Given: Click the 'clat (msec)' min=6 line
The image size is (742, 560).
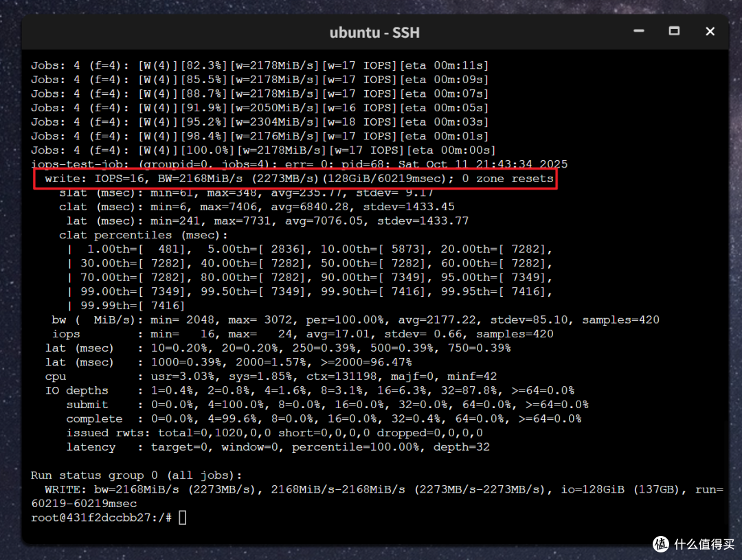Looking at the screenshot, I should 256,207.
